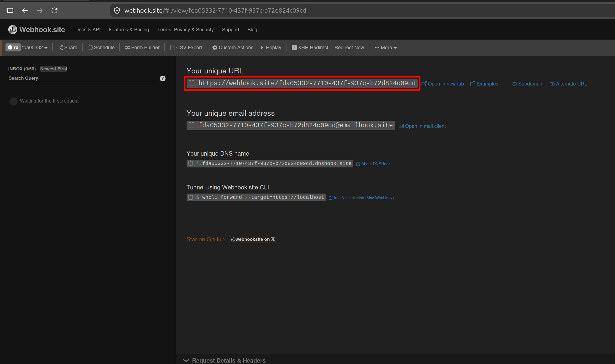Select the unique DNS name text
Image resolution: width=615 pixels, height=364 pixels.
tap(274, 164)
